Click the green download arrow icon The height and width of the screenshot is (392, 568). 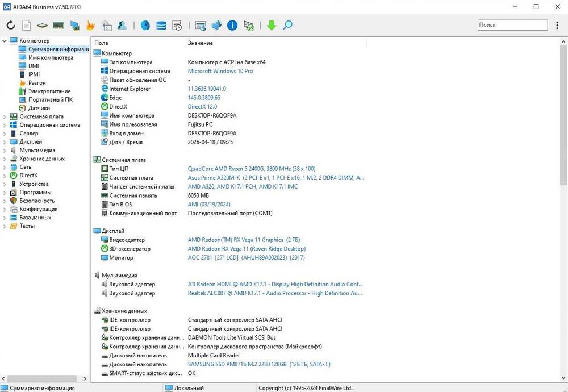click(x=272, y=25)
